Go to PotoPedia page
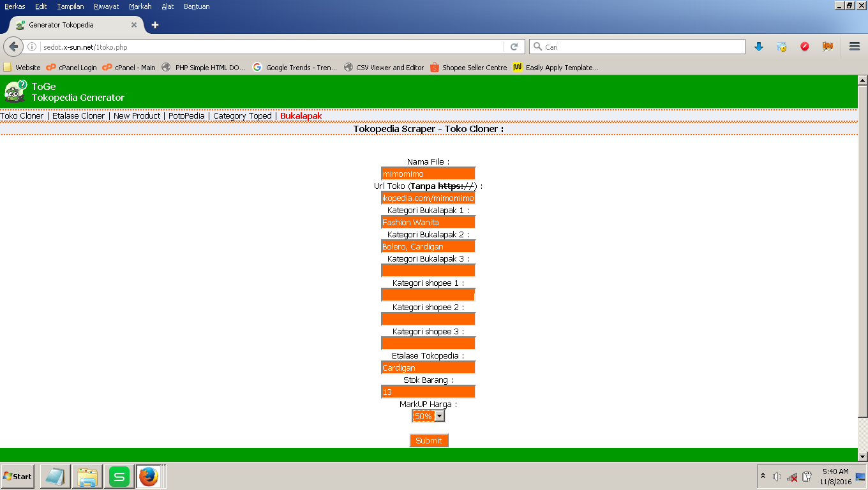868x490 pixels. tap(186, 116)
